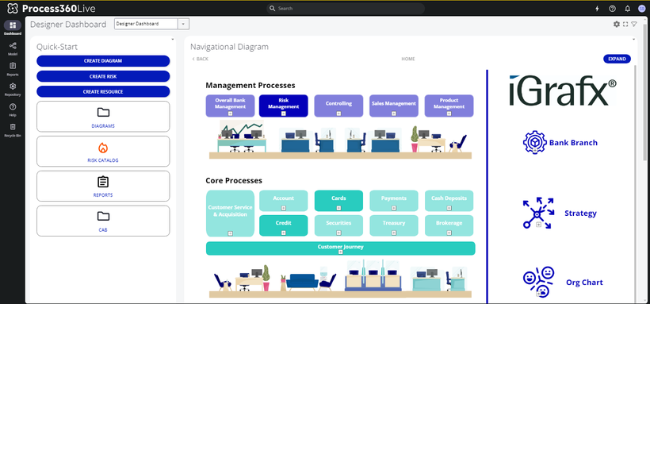Image resolution: width=650 pixels, height=450 pixels.
Task: Click in the top Search field
Action: coord(346,8)
